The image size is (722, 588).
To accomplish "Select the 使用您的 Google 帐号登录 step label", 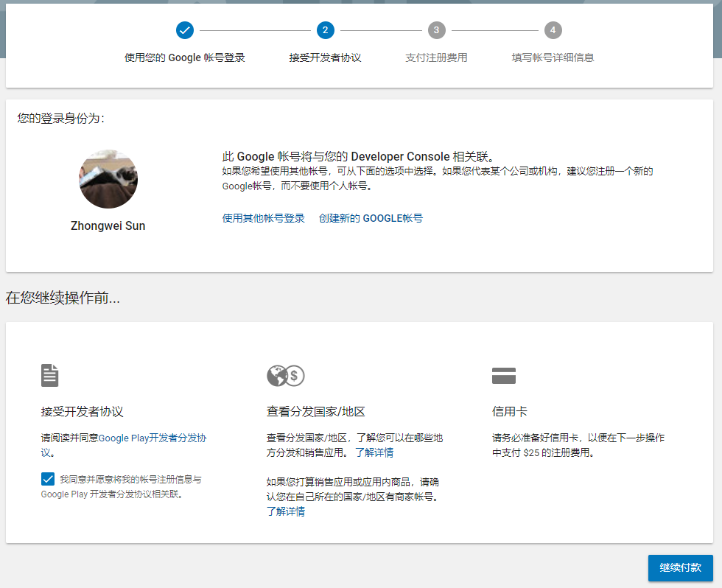I will pos(185,57).
